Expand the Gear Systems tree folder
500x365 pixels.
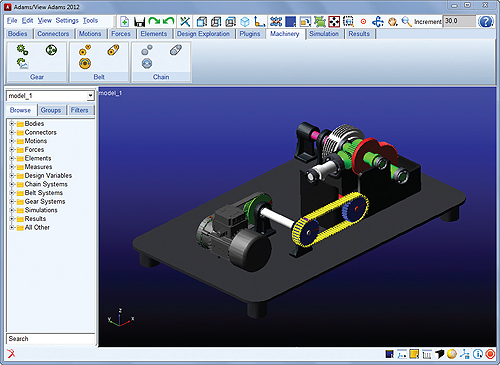(12, 201)
